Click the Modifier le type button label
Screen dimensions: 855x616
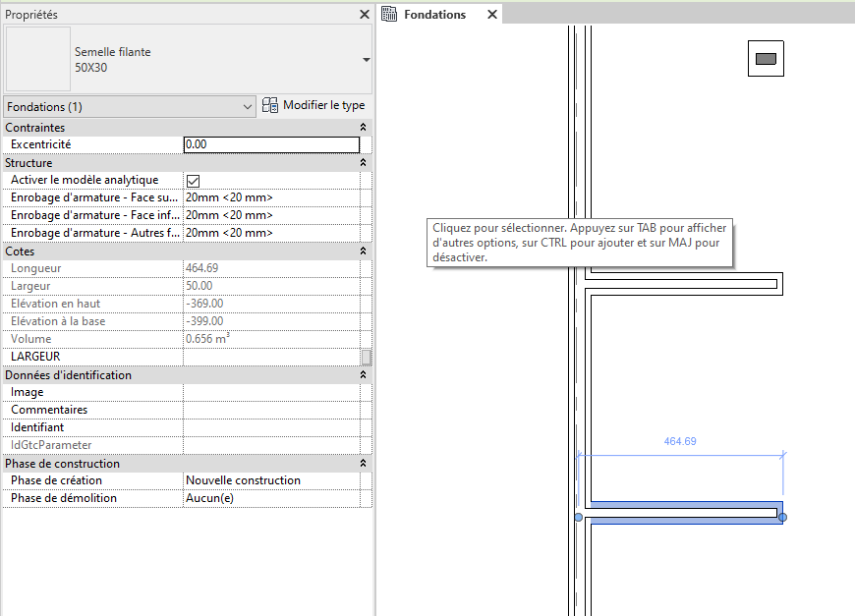click(323, 105)
